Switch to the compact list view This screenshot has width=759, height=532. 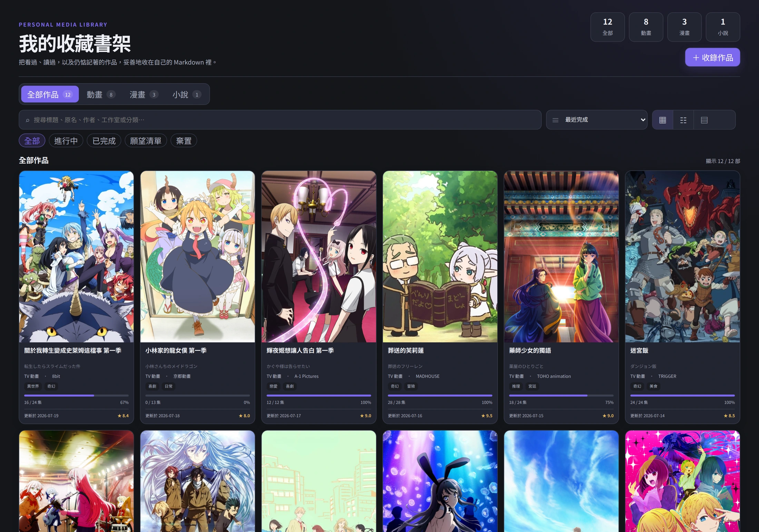point(683,120)
